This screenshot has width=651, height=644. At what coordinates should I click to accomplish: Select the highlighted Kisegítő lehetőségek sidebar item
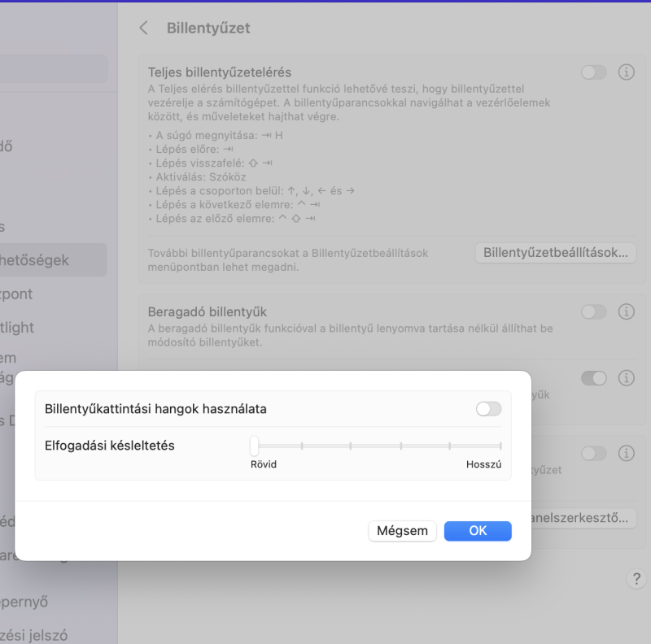tap(49, 260)
